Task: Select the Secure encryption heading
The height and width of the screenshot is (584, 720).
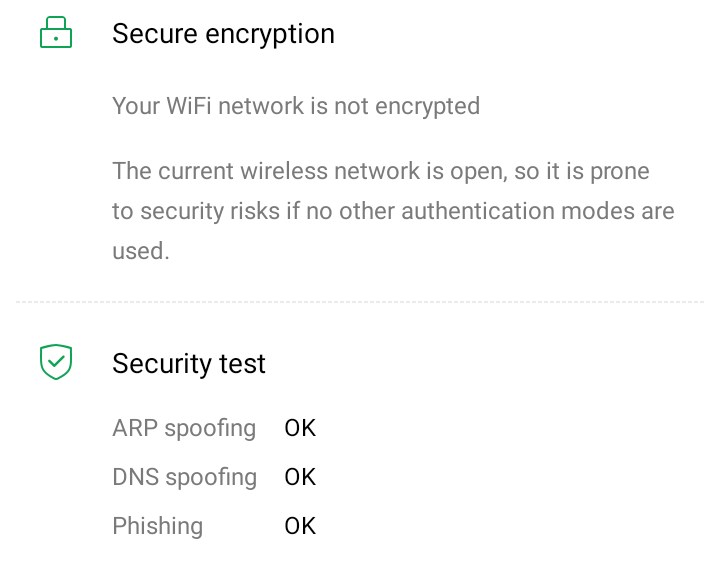Action: pos(223,34)
